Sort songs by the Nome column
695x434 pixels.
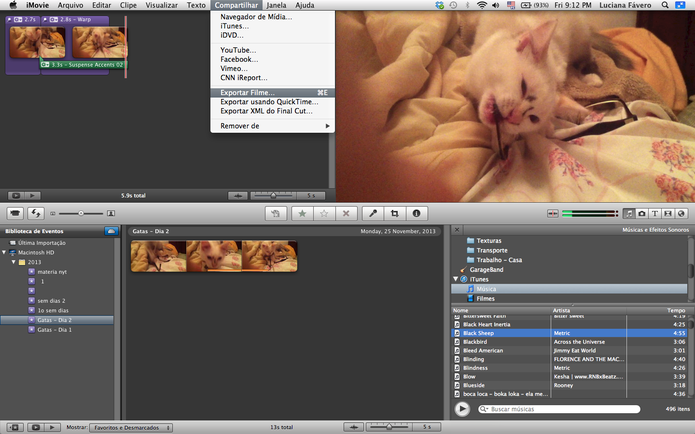coord(501,310)
